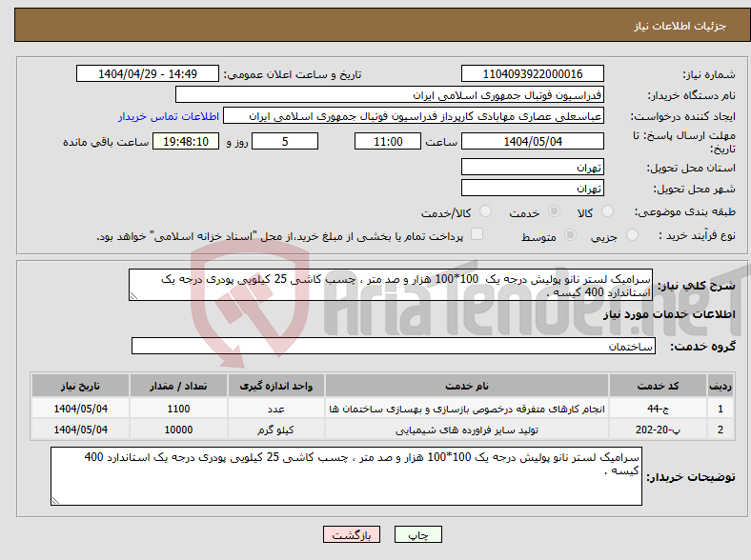Click the شماره نیاز field 1104093922000016

pos(533,73)
